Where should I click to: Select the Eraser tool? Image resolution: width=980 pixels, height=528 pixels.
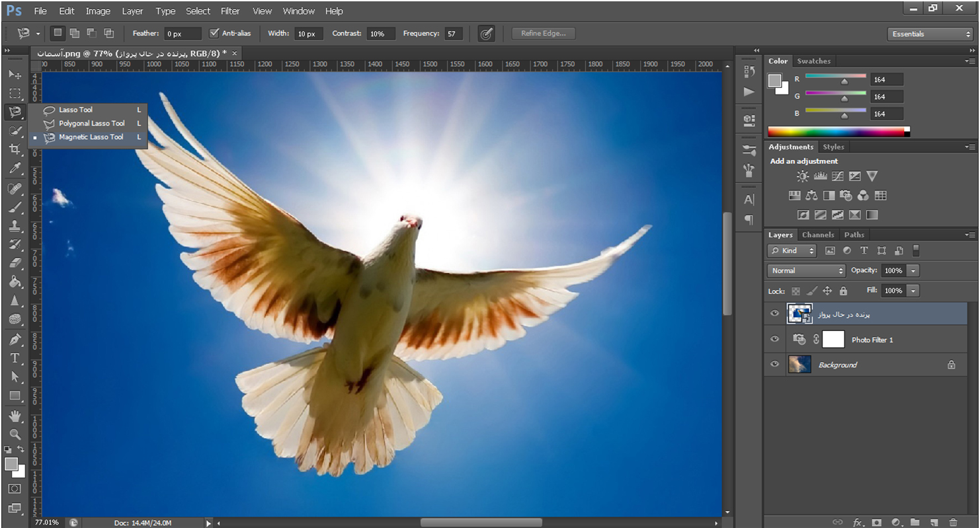(x=15, y=263)
